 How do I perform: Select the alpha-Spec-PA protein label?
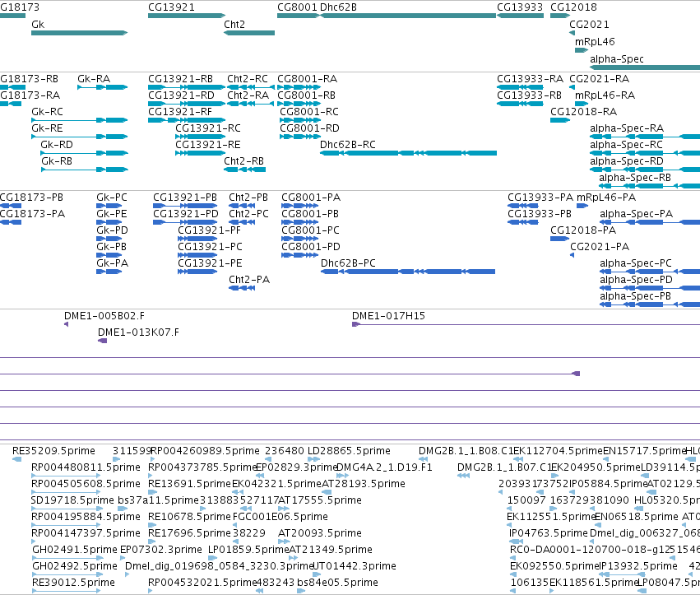click(636, 213)
